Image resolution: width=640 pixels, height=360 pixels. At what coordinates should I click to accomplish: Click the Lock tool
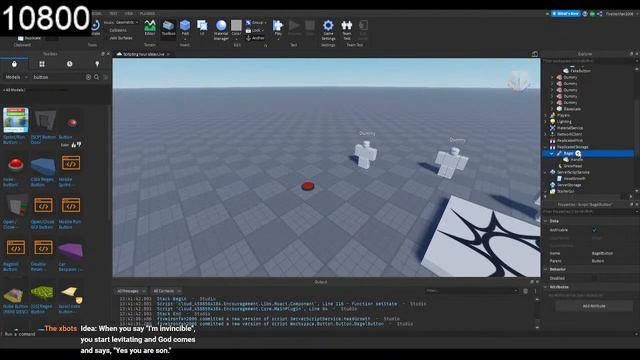tap(254, 30)
